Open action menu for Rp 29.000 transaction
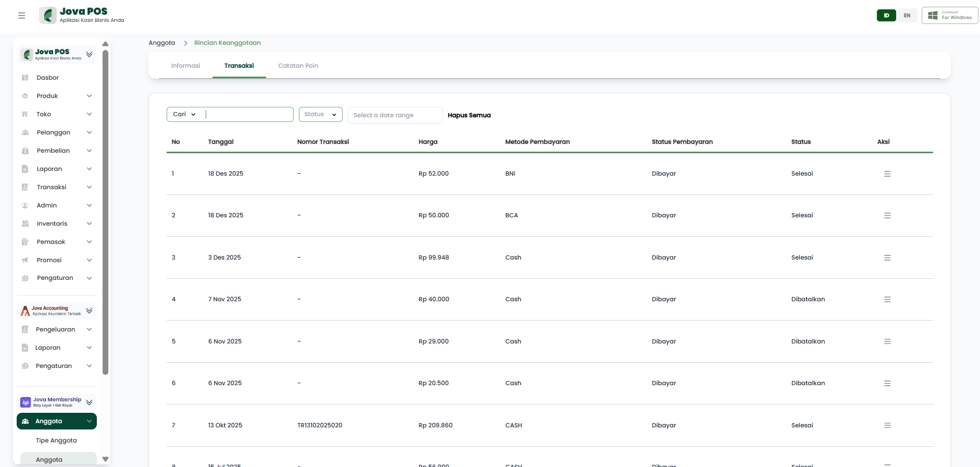This screenshot has height=467, width=980. coord(887,341)
